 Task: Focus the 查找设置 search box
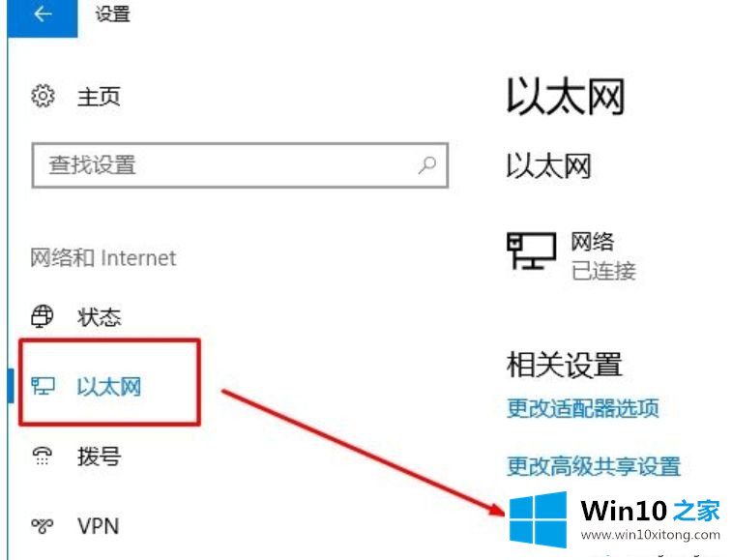click(240, 165)
